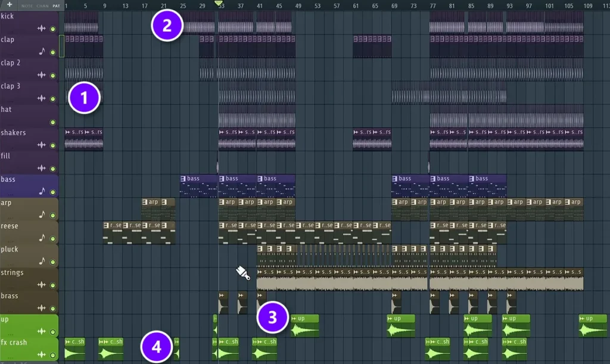610x364 pixels.
Task: Mute the up track with its green light
Action: click(53, 332)
